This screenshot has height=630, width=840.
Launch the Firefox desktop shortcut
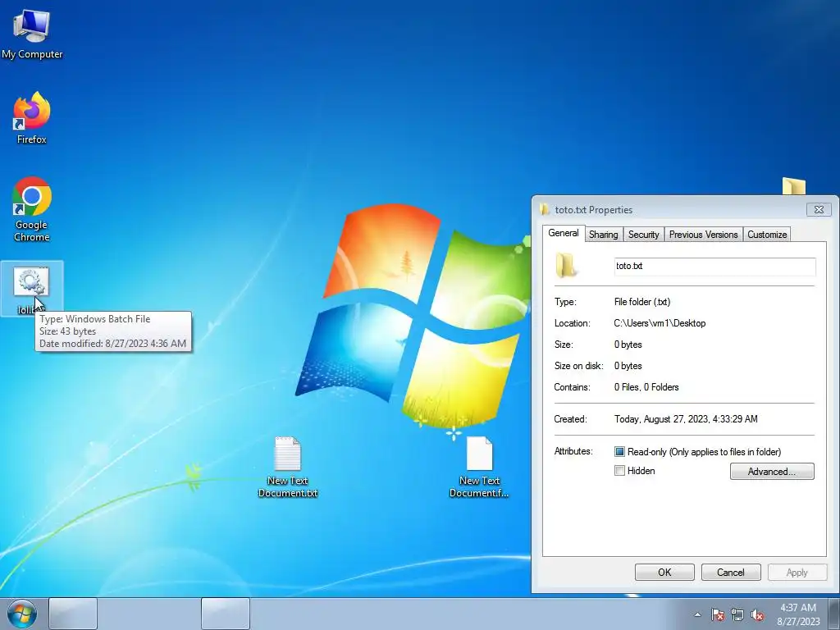click(32, 118)
